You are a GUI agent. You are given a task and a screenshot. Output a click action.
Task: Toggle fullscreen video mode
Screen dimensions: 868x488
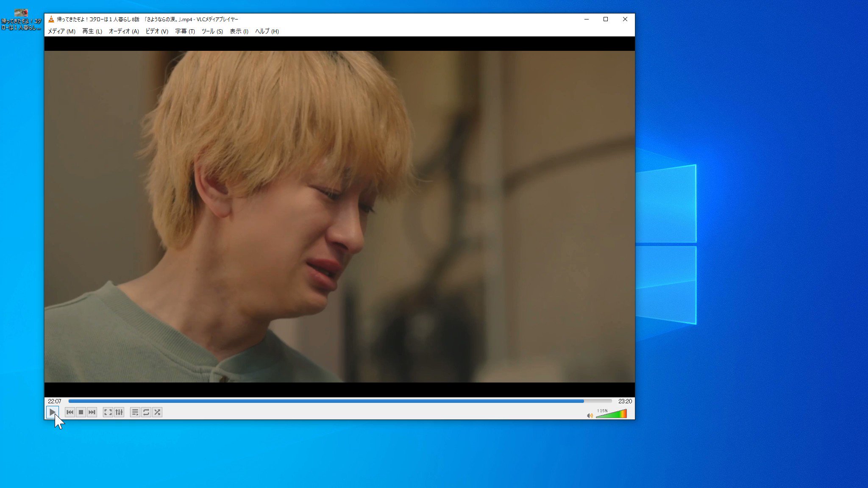tap(108, 412)
